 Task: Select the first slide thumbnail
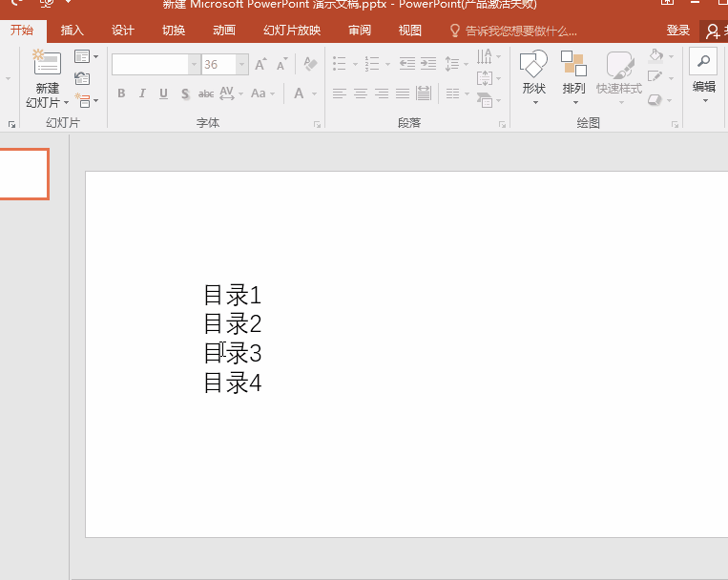point(24,174)
